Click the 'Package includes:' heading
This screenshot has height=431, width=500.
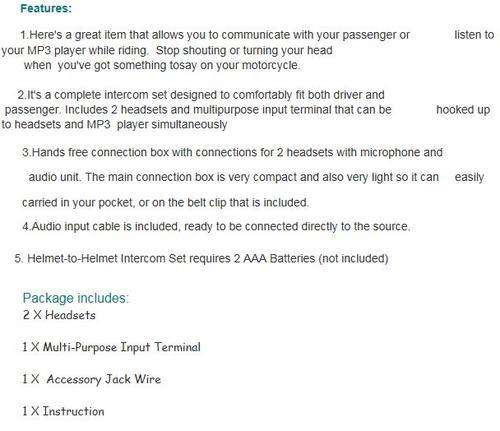(x=75, y=298)
